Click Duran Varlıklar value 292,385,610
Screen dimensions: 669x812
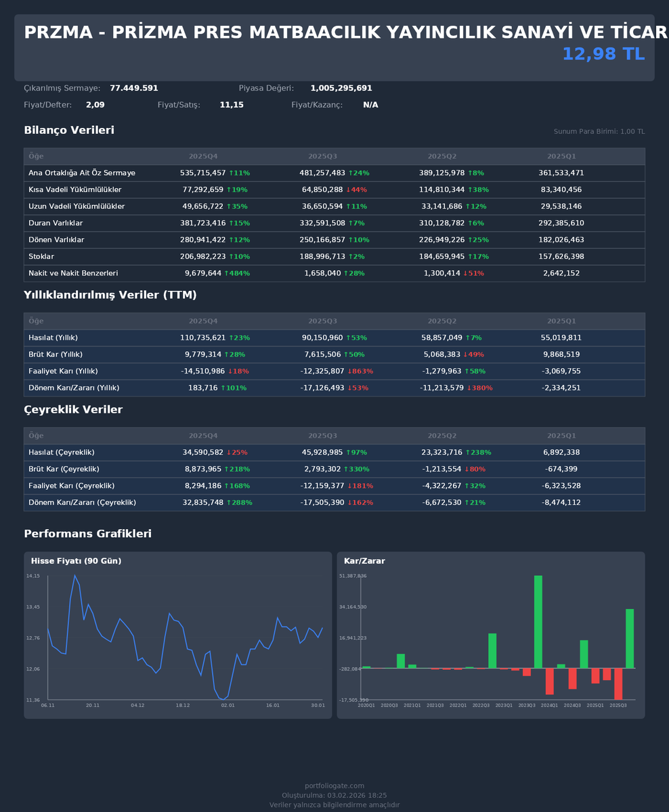tap(561, 223)
